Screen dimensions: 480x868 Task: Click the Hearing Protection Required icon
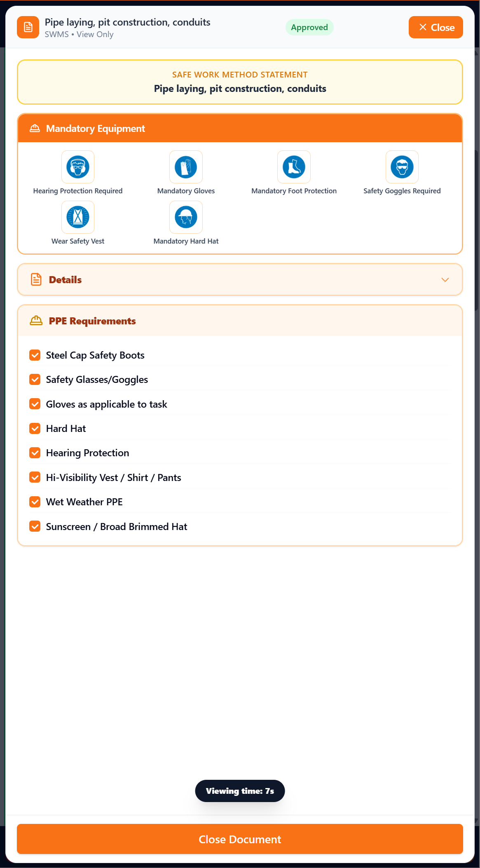tap(78, 167)
